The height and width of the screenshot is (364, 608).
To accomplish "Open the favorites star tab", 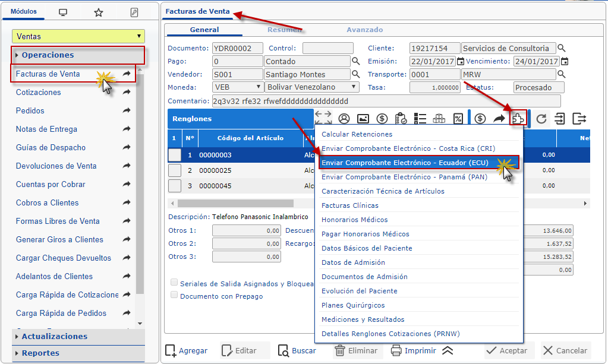I will coord(99,12).
